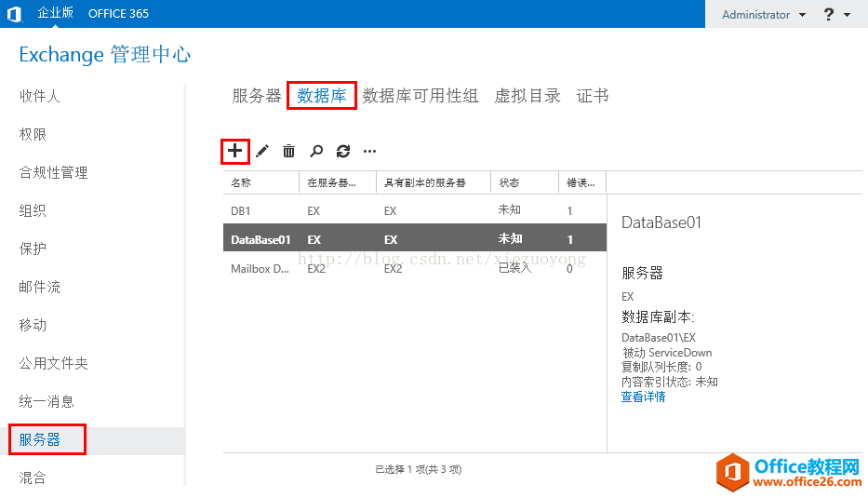Open 权限 in the left navigation
This screenshot has width=868, height=498.
(x=33, y=134)
